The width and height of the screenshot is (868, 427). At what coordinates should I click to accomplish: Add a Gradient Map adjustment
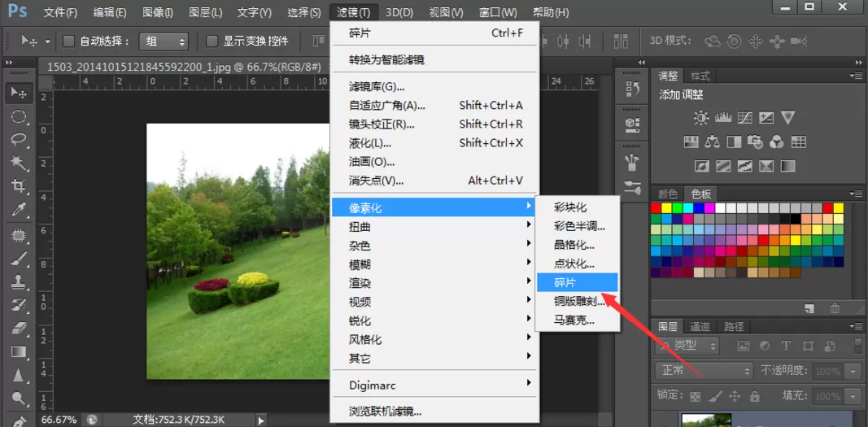point(787,166)
